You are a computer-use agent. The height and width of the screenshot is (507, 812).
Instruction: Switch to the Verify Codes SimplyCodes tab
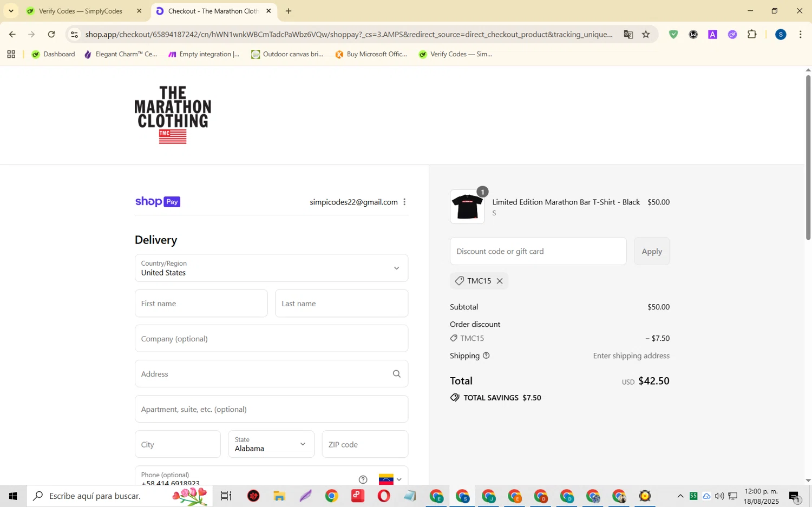[80, 11]
